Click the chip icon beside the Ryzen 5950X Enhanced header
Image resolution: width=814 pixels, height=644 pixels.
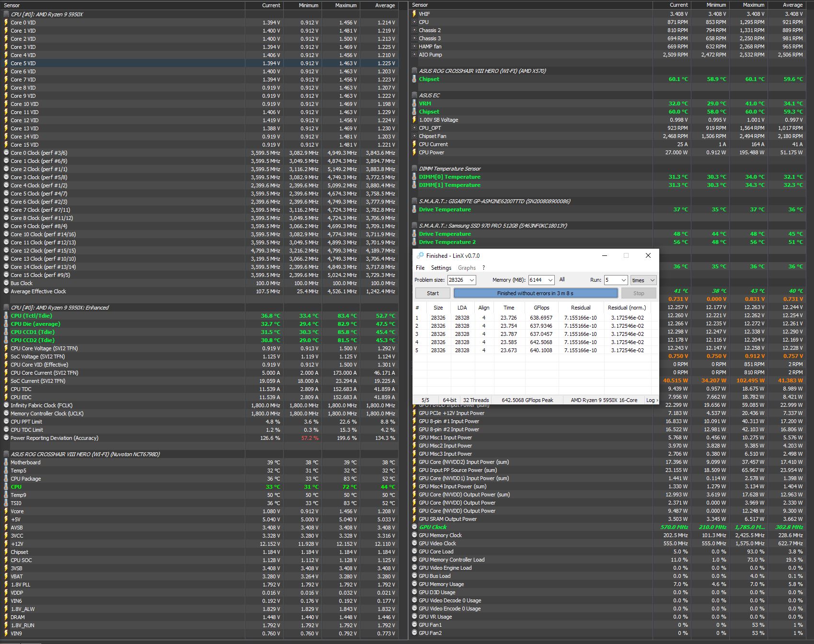[6, 308]
